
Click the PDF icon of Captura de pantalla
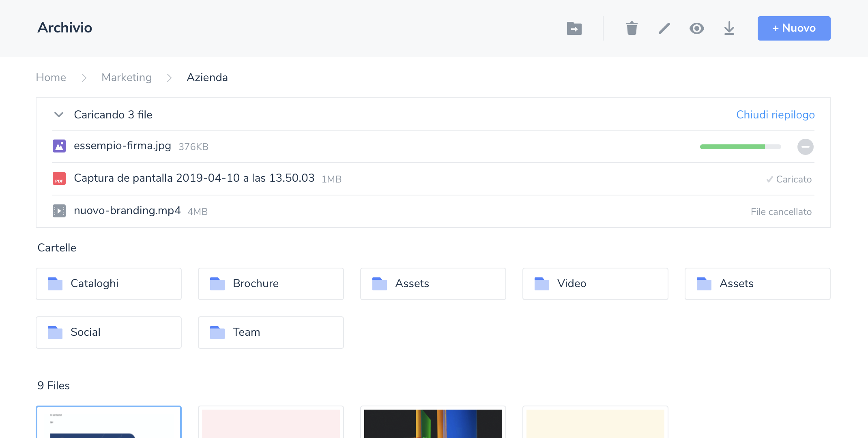(59, 178)
